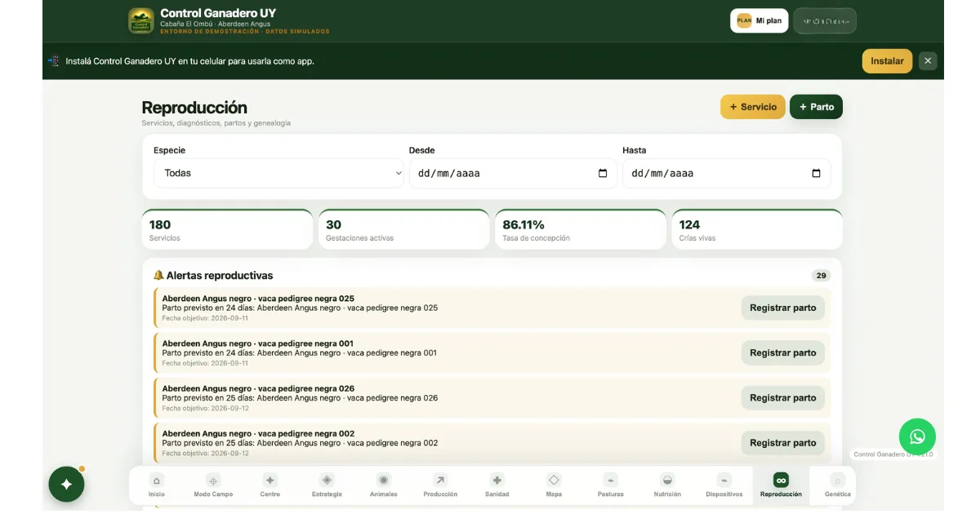Click the 30 Gestaciones activas card

pos(404,229)
